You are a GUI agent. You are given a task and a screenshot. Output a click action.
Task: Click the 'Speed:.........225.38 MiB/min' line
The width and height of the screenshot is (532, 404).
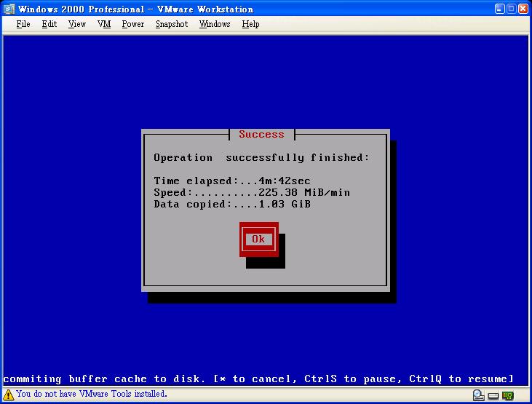pyautogui.click(x=252, y=192)
